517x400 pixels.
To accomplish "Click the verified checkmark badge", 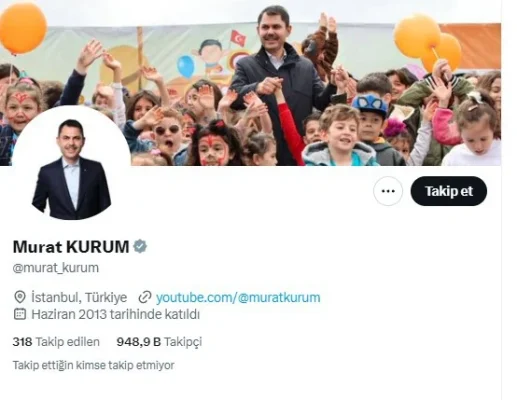I will (x=140, y=246).
